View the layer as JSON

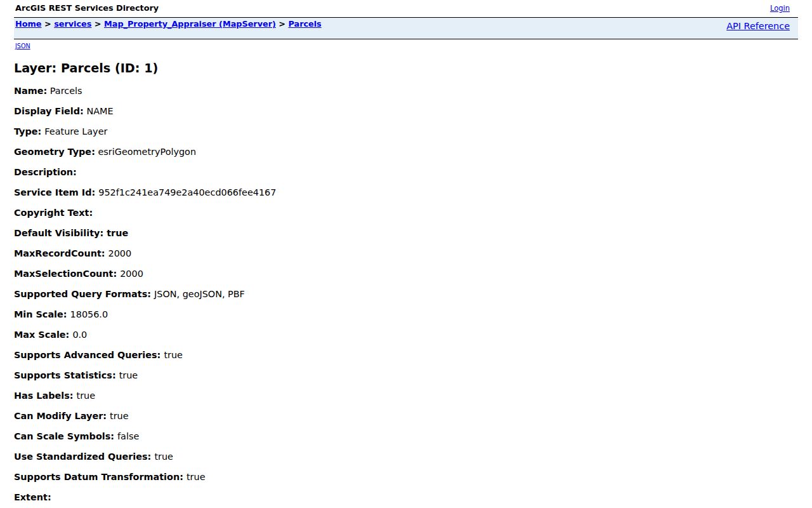point(22,46)
